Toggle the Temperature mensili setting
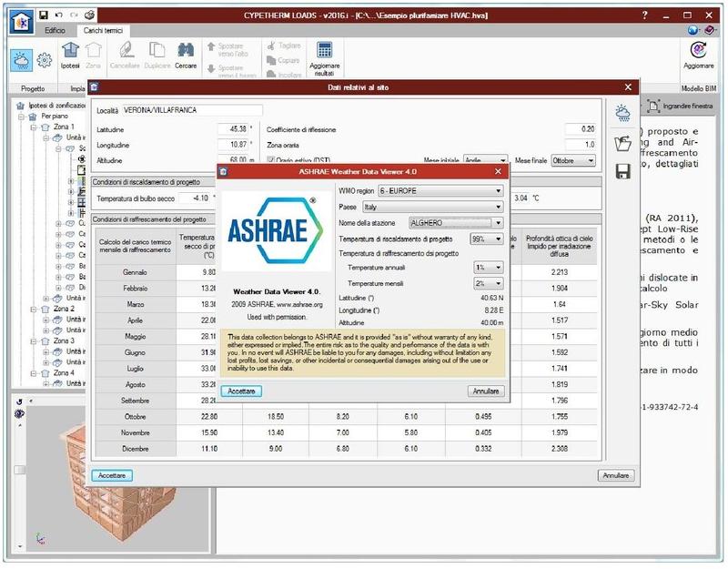This screenshot has height=569, width=728. click(488, 282)
